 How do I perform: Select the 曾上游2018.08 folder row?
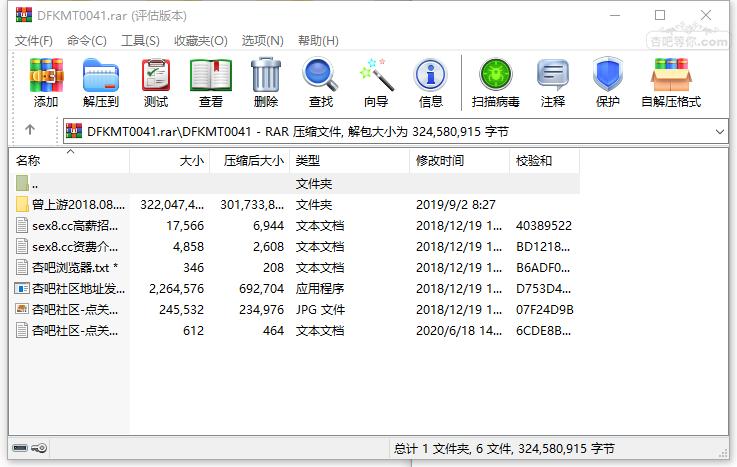point(294,205)
